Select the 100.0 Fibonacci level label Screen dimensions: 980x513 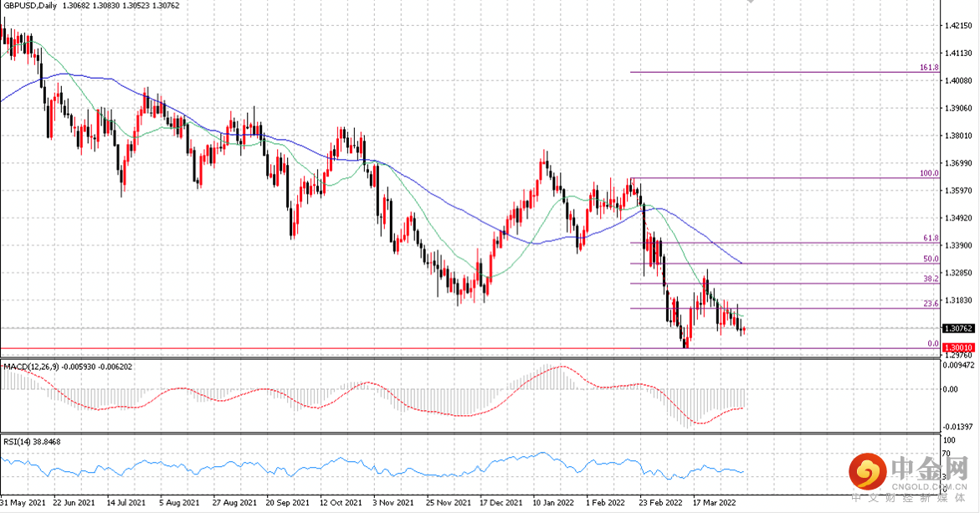(928, 173)
